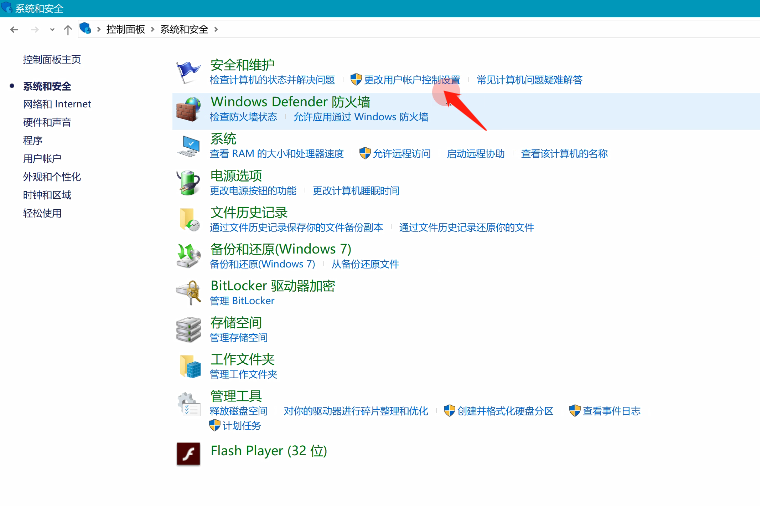Click 检查计算机的状态并解决问题 link
The height and width of the screenshot is (506, 760).
[x=272, y=80]
